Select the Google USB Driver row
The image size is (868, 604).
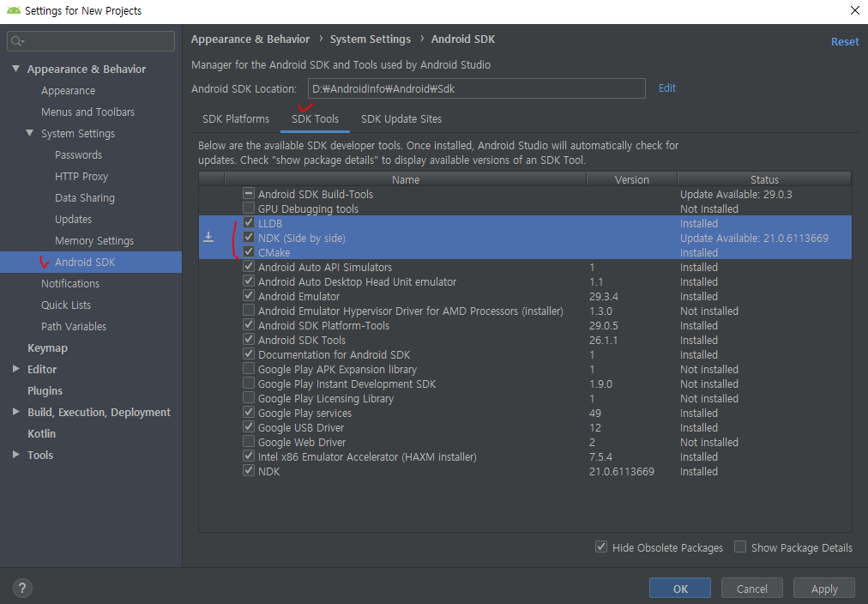click(525, 427)
